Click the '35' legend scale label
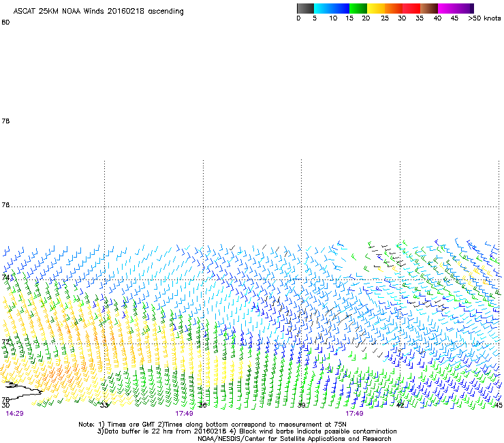Image resolution: width=504 pixels, height=443 pixels. click(x=420, y=18)
